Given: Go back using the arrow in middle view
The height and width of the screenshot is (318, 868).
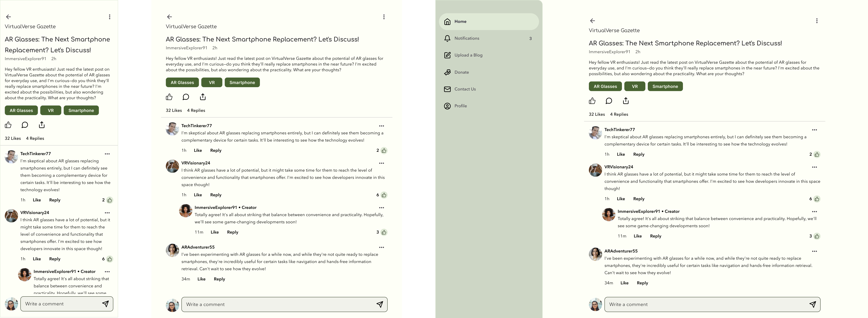Looking at the screenshot, I should click(169, 17).
